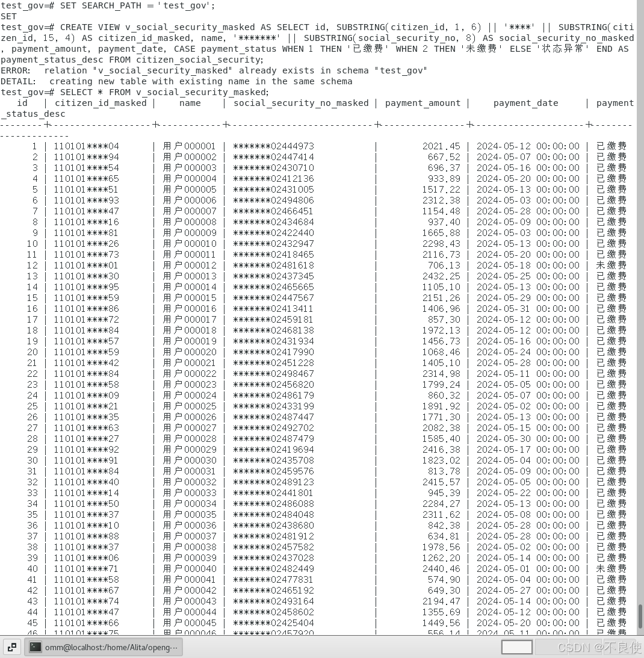The image size is (644, 658).
Task: Click the show-desktop icon in the taskbar
Action: click(12, 647)
